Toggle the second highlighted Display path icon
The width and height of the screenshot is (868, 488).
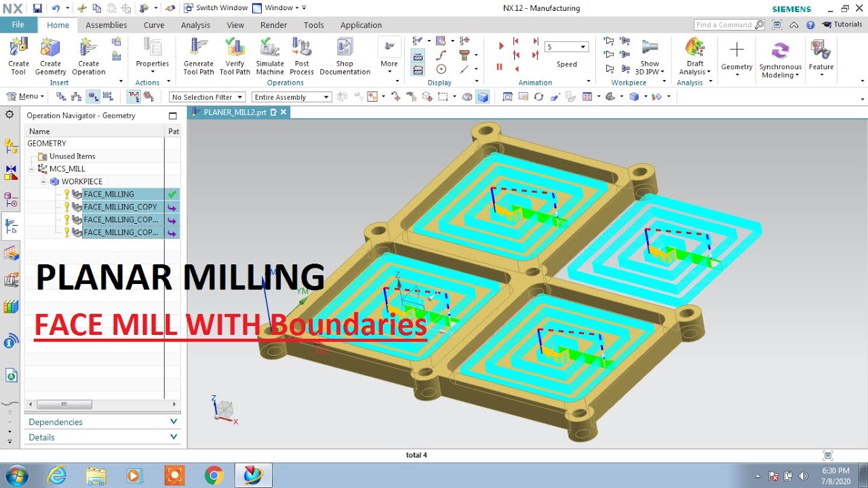click(418, 69)
